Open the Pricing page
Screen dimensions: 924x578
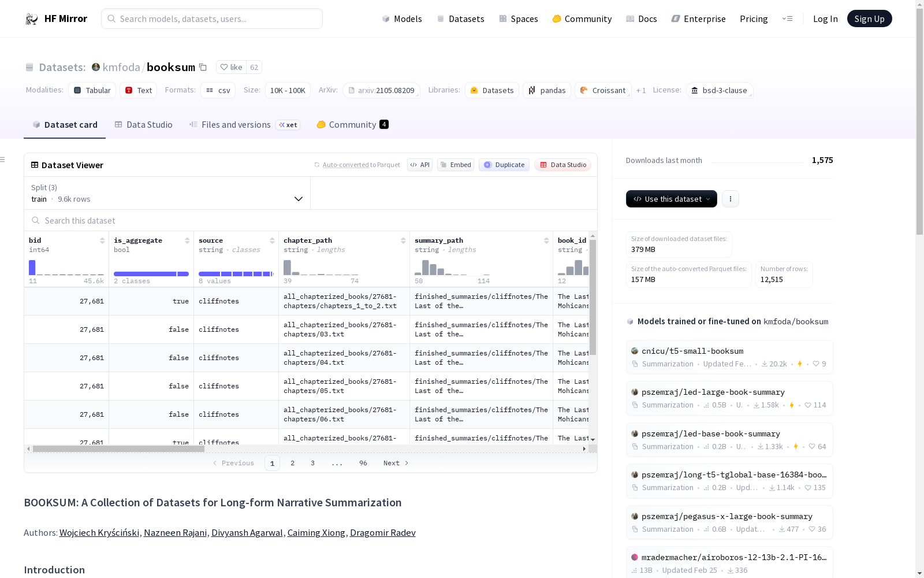(x=754, y=18)
